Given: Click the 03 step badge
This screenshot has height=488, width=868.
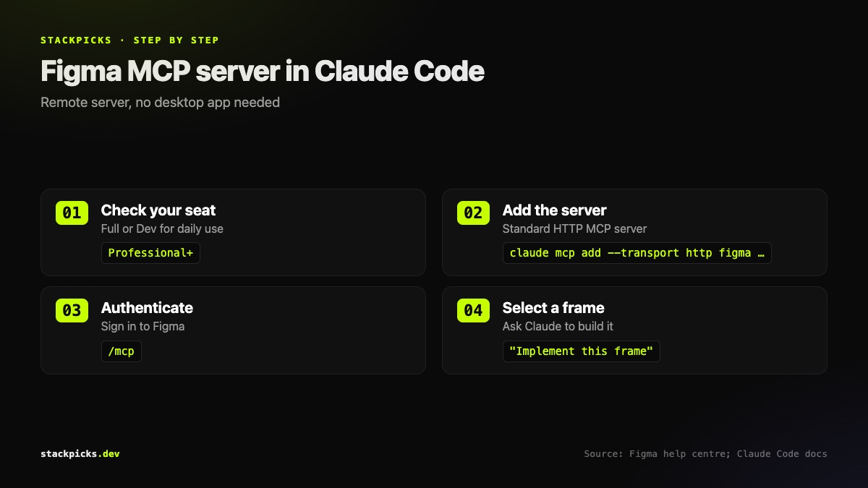Looking at the screenshot, I should coord(72,310).
